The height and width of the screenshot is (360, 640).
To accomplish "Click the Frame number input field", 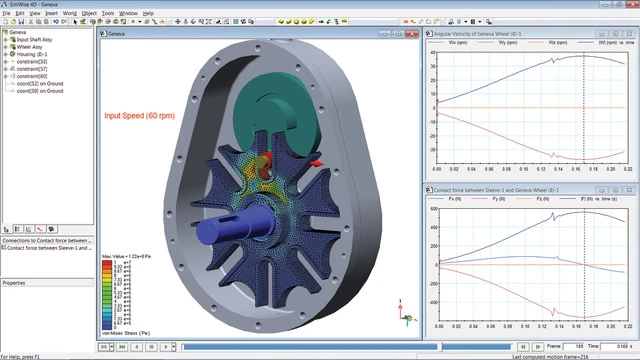I will click(573, 347).
